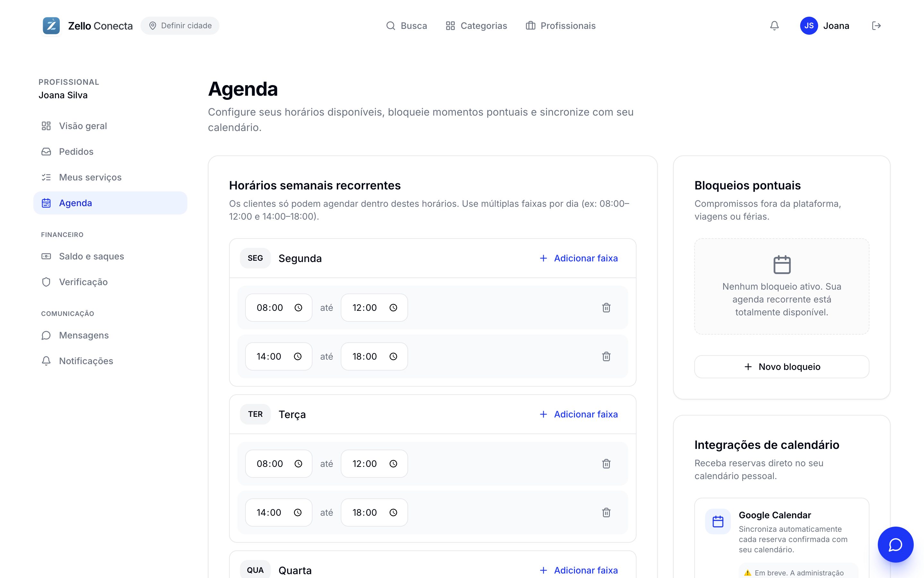
Task: Open Saldo e saques in sidebar
Action: (110, 256)
